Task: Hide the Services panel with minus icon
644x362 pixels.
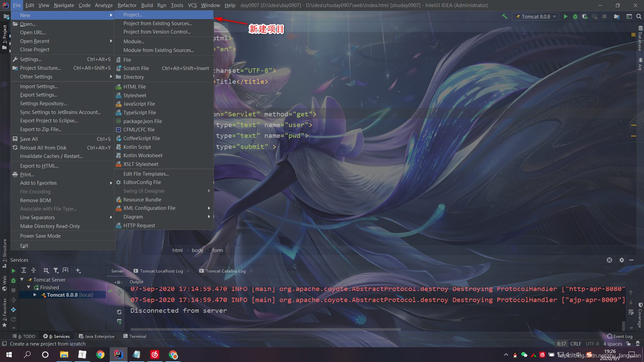Action: [631, 260]
